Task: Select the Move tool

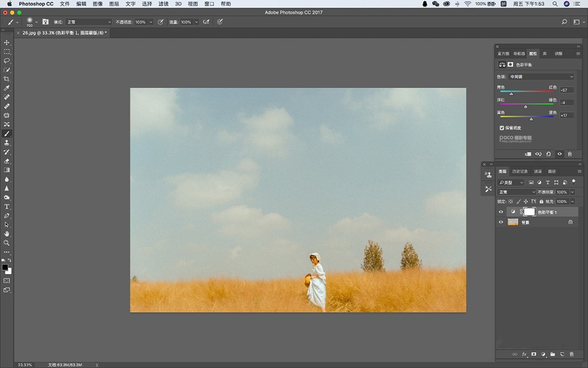Action: coord(7,43)
